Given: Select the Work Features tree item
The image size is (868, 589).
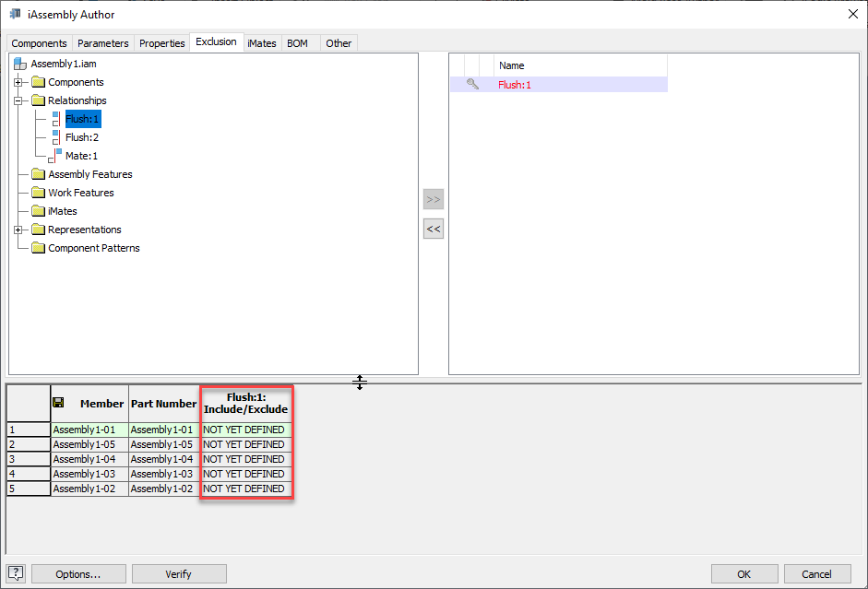Looking at the screenshot, I should (x=81, y=193).
